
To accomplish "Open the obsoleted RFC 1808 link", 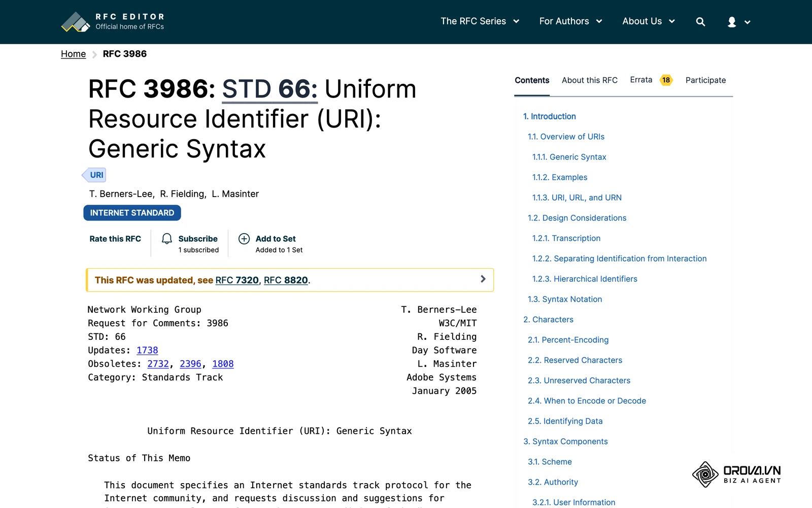I will 223,364.
